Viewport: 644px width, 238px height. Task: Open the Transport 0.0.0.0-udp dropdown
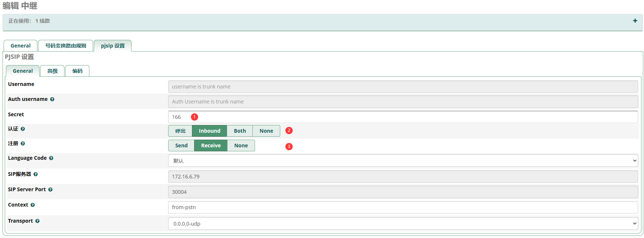click(403, 224)
